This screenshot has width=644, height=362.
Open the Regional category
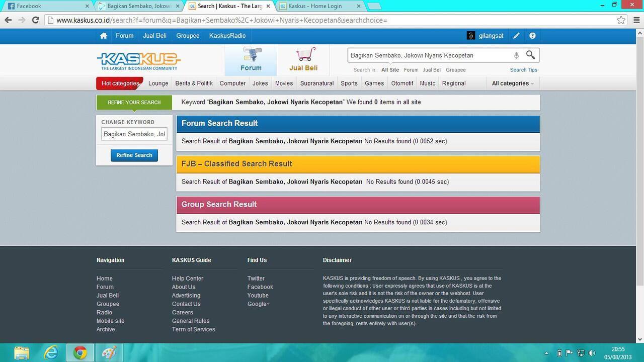tap(454, 83)
